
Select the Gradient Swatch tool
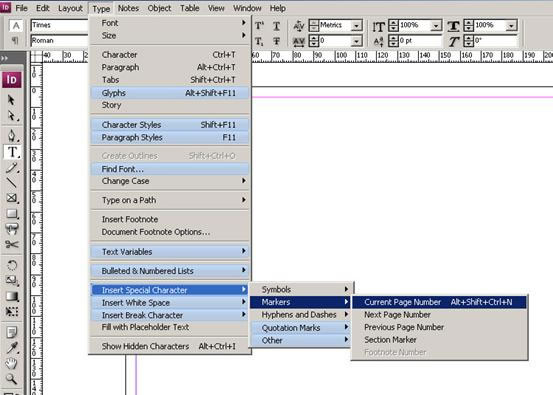(x=11, y=296)
